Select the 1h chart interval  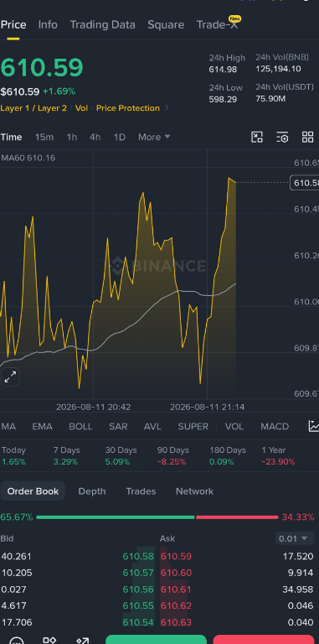[x=72, y=138]
